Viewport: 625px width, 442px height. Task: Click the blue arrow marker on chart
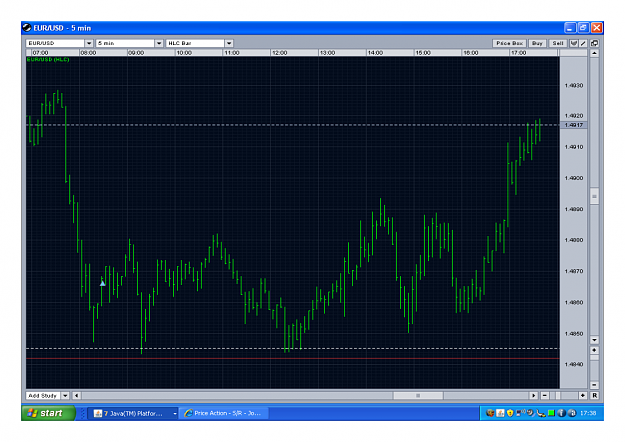pos(102,283)
